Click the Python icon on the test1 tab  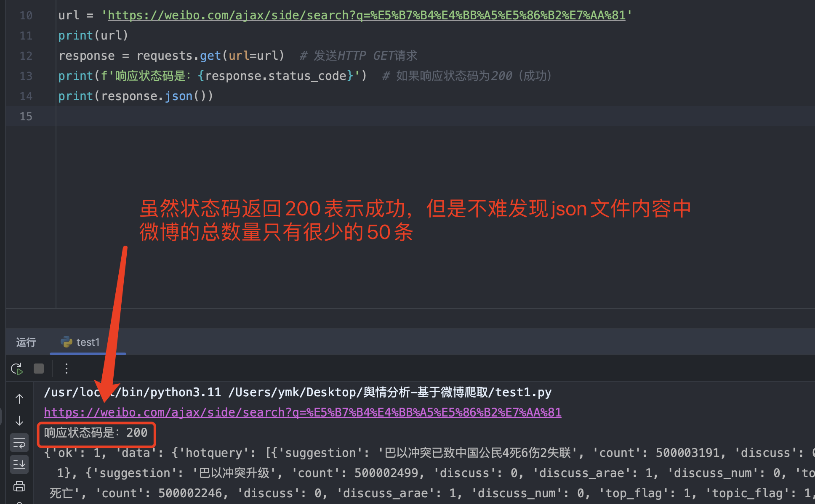point(67,342)
